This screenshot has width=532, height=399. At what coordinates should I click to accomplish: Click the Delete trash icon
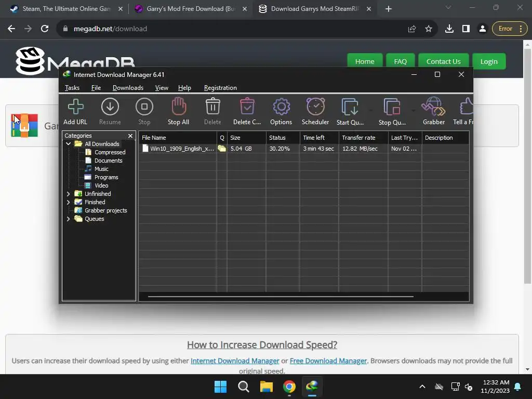click(x=212, y=112)
